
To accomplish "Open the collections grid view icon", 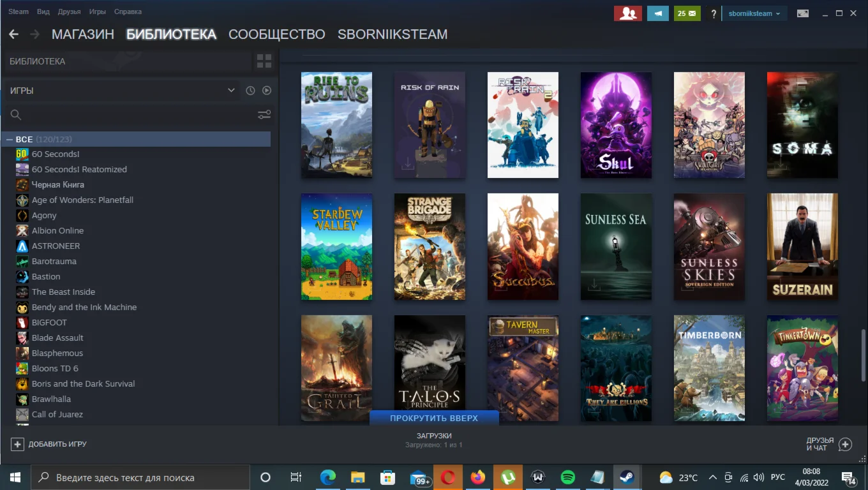I will 264,61.
